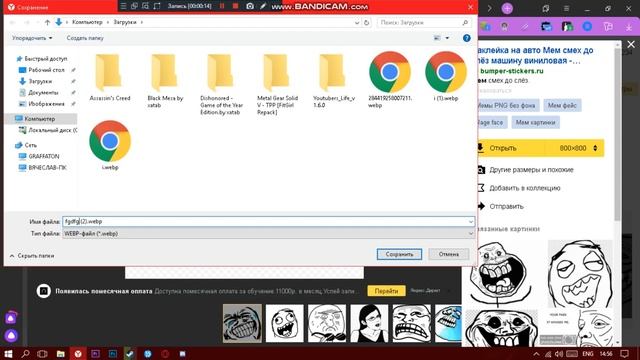Click the yellow Перейти ad button

(386, 291)
